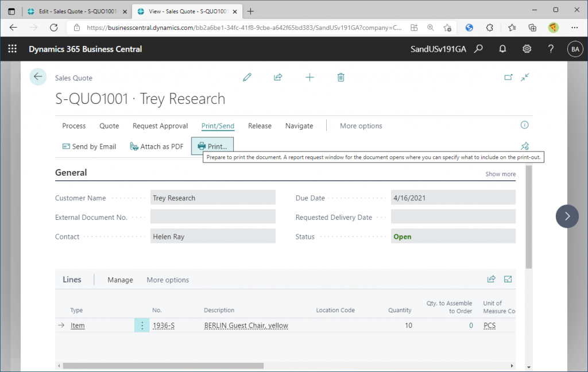
Task: Click the Contact field Helen Ray
Action: coord(212,237)
